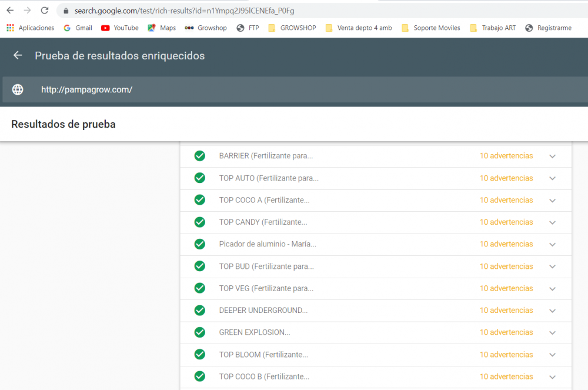This screenshot has width=588, height=390.
Task: Expand the TOP BLOOM row chevron
Action: (552, 355)
